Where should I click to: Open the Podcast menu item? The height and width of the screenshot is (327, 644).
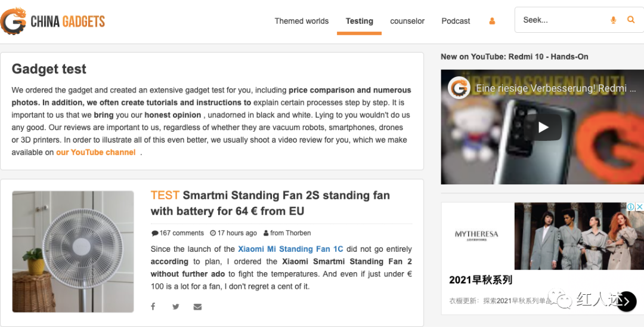click(x=456, y=21)
